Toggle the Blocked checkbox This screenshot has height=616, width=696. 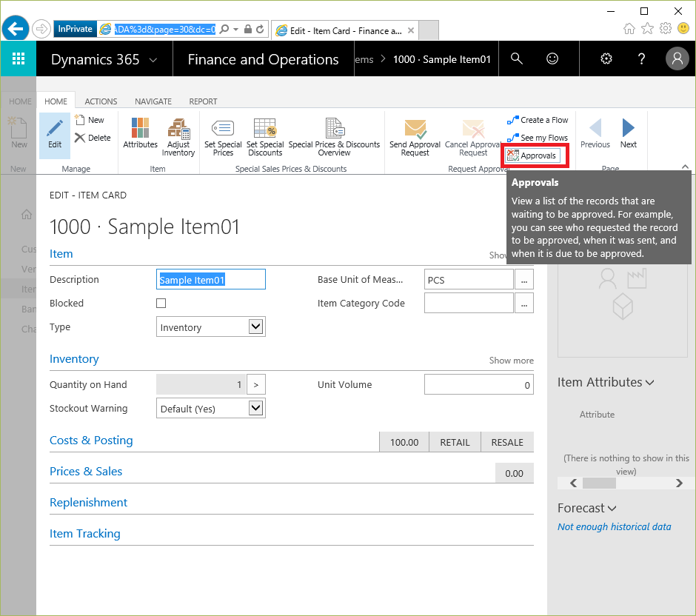click(x=161, y=303)
